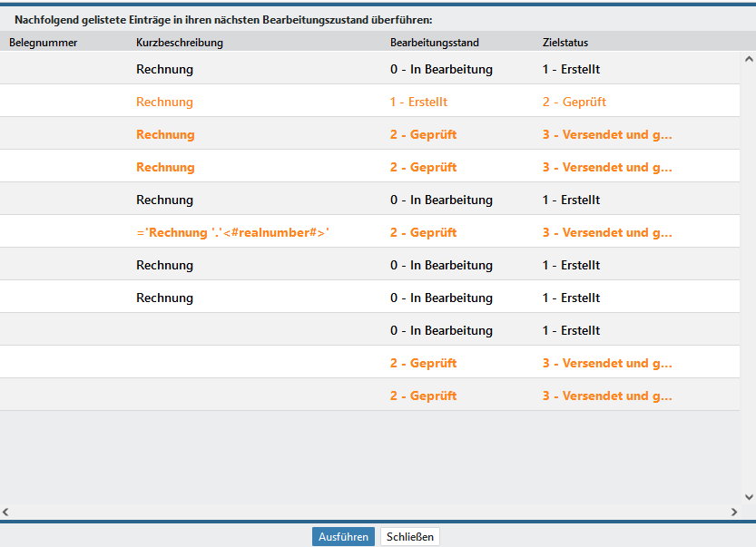Sort by the Kurzbeschreibung column header
Image resolution: width=756 pixels, height=547 pixels.
tap(180, 43)
